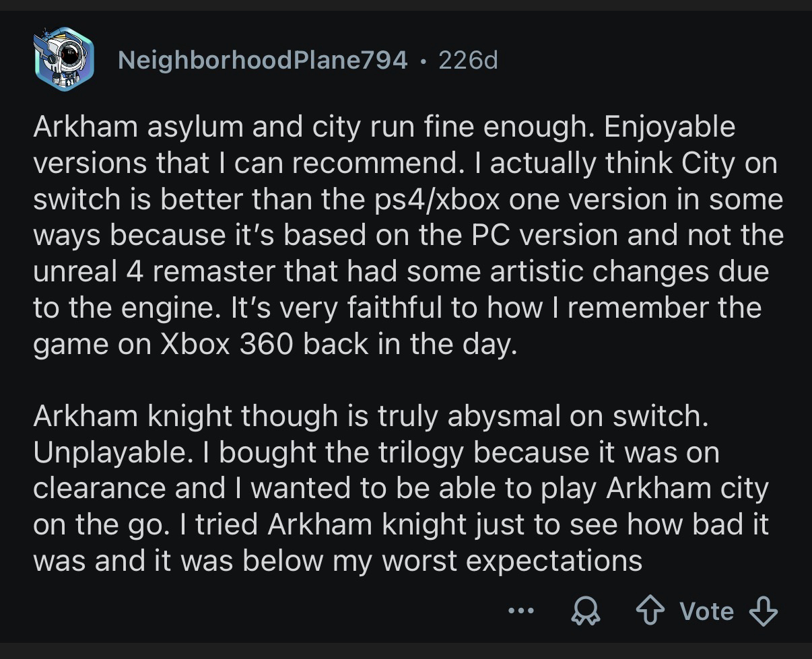
Task: Downvote the comment with the down arrow
Action: point(763,611)
